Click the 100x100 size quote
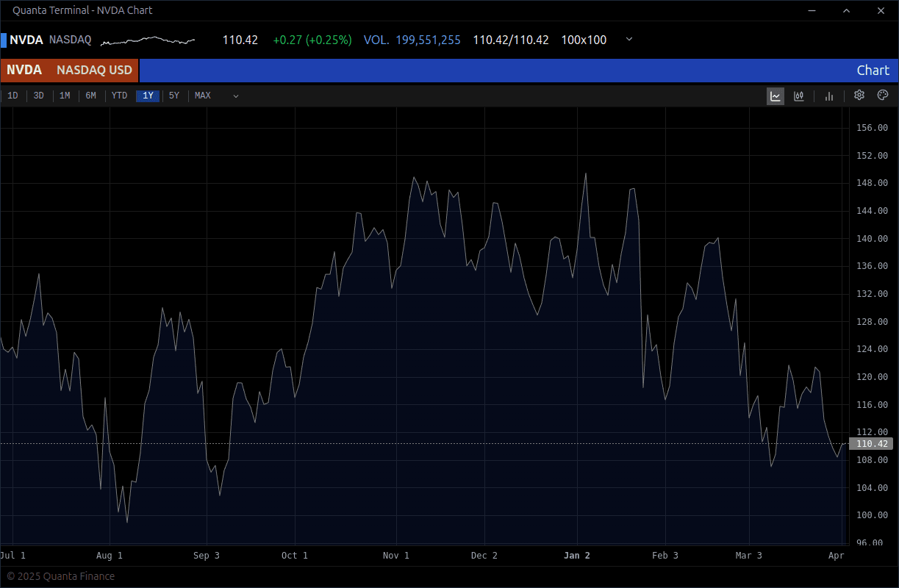Screen dimensions: 899x588 (584, 40)
